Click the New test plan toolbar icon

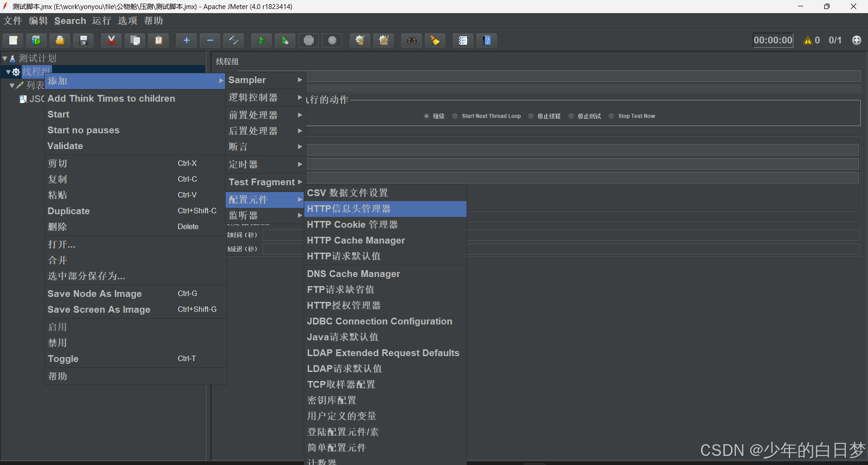click(13, 40)
